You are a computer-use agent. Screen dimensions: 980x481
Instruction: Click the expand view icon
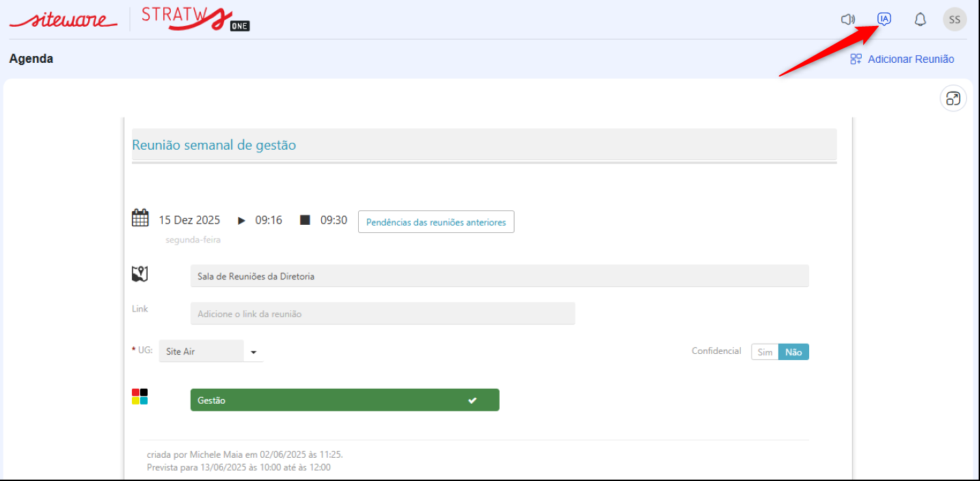click(x=953, y=98)
